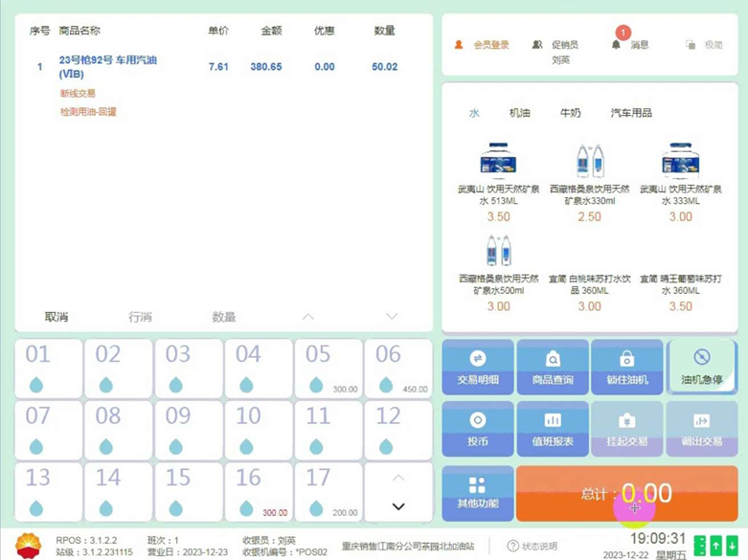Open the 值班报表 shift report
The image size is (748, 560).
click(x=553, y=428)
